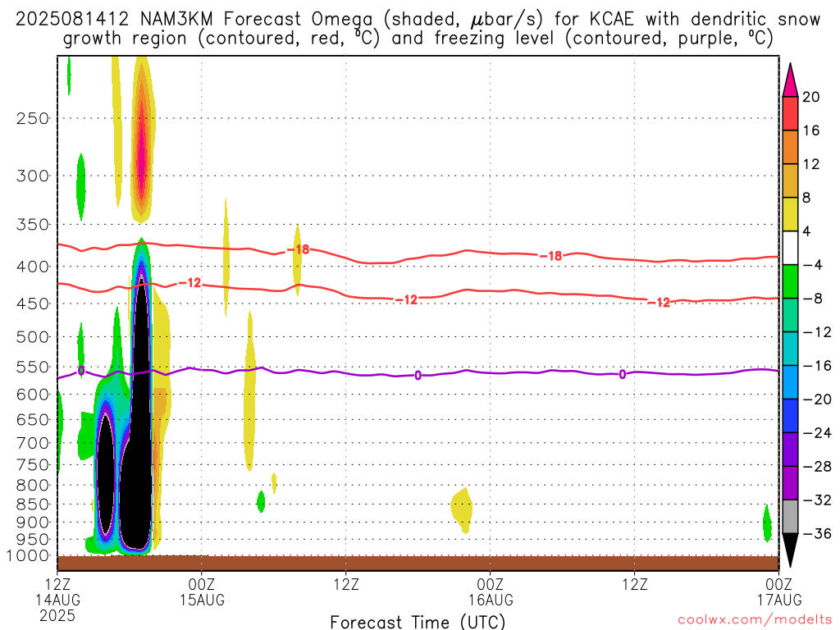The height and width of the screenshot is (630, 840).
Task: Click the 350 pressure level label
Action: click(33, 225)
